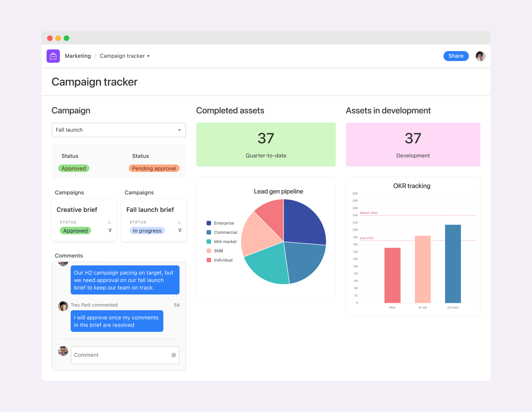Click Trey Park's comment avatar
532x412 pixels.
(x=63, y=306)
